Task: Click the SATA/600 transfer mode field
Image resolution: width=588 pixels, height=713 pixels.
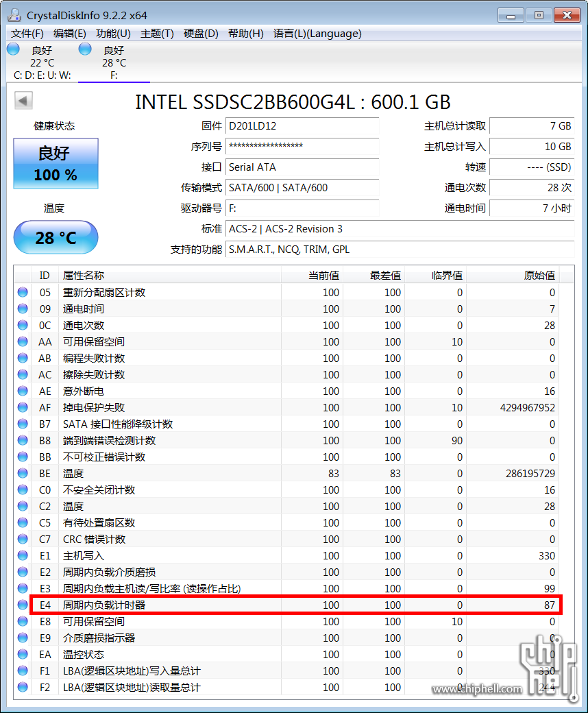Action: (302, 187)
